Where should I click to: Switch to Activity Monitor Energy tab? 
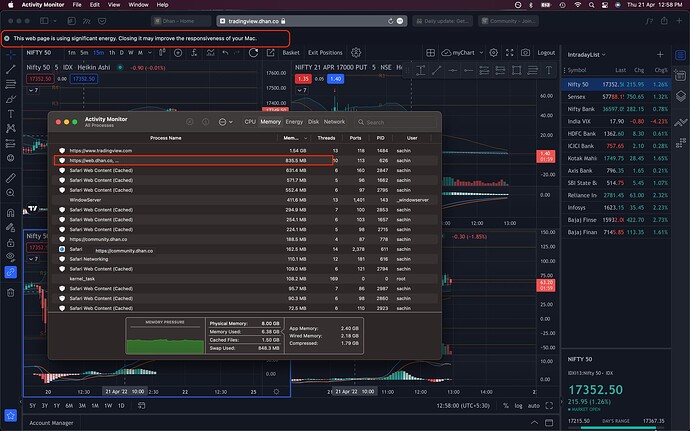point(294,122)
